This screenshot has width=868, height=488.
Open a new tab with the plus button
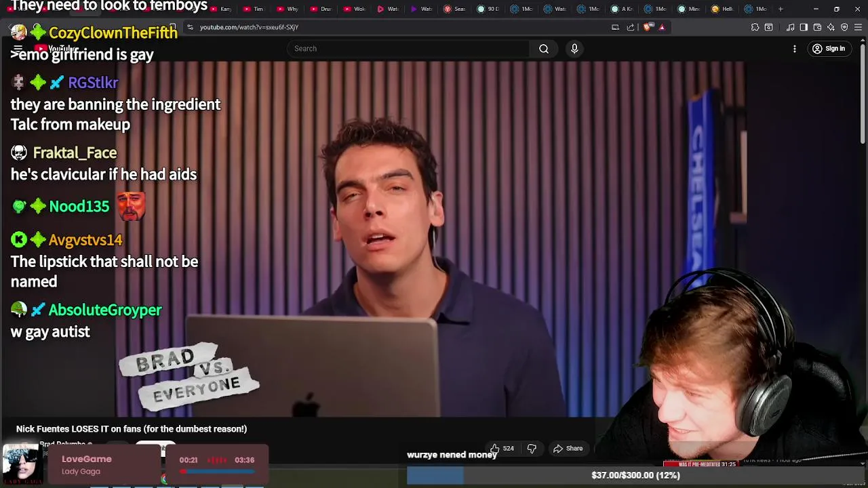(x=781, y=9)
